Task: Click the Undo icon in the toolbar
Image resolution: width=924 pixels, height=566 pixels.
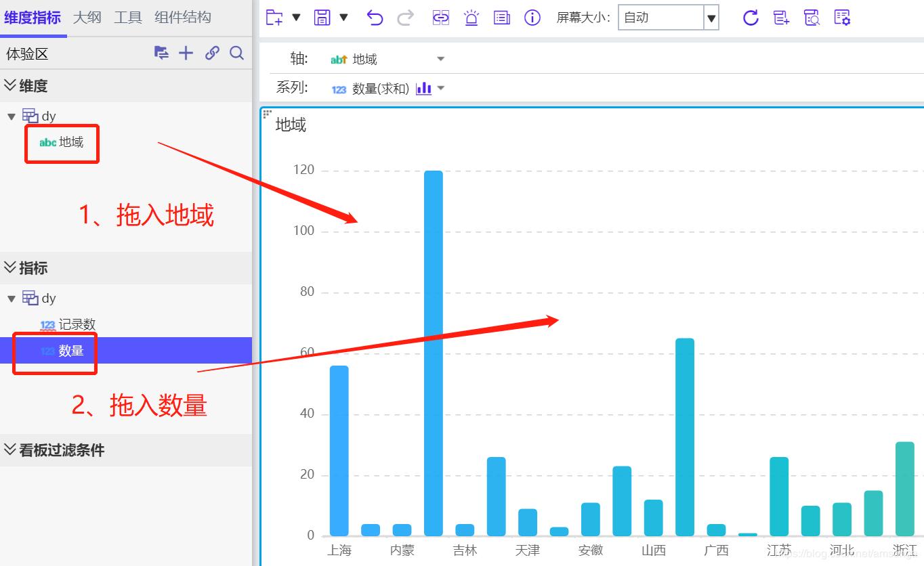Action: point(375,18)
